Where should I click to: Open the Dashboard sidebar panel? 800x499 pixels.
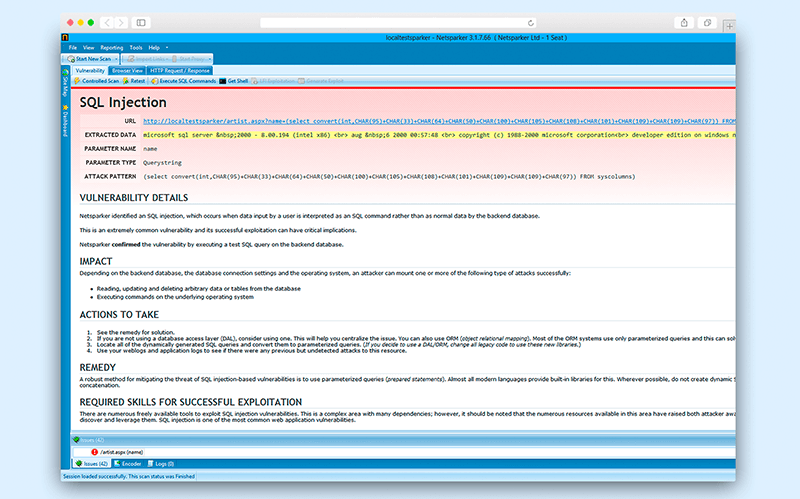[65, 120]
